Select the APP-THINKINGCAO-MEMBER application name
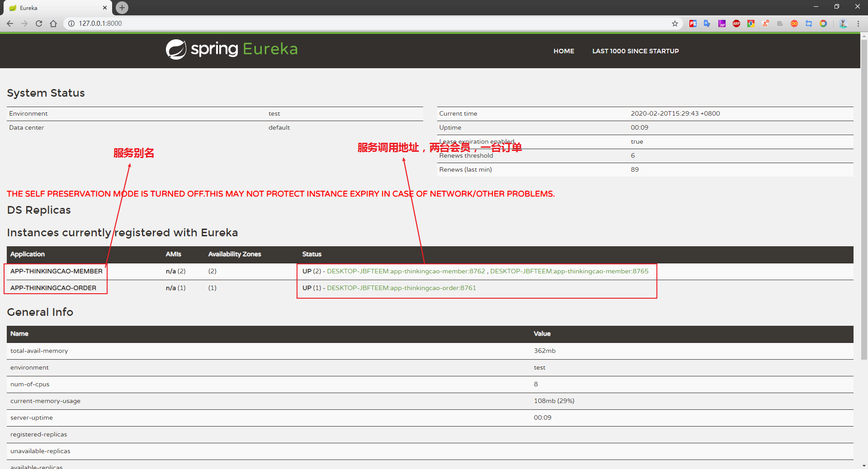 pyautogui.click(x=57, y=271)
